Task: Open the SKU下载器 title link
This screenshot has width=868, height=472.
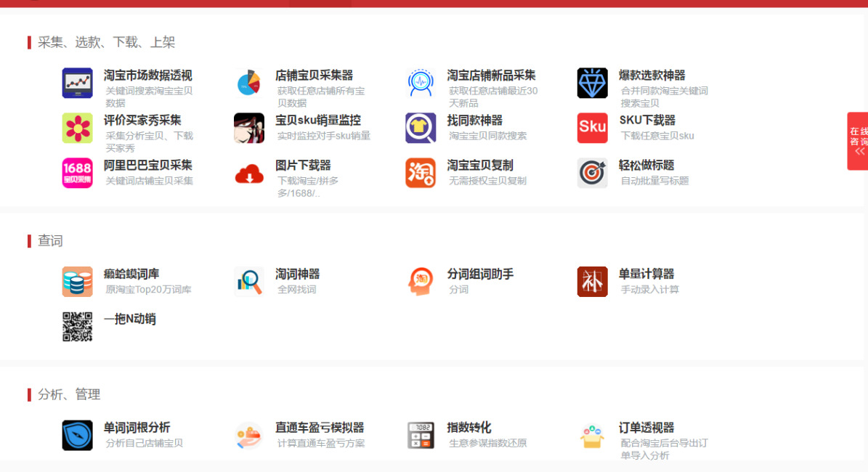Action: tap(647, 120)
